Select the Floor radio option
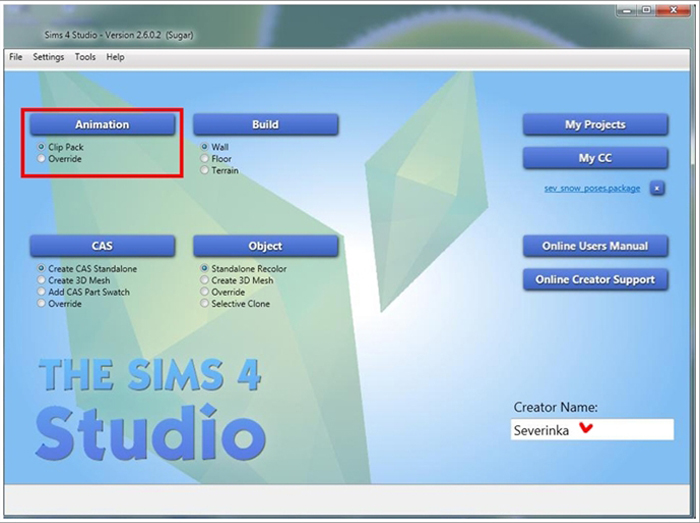 click(205, 159)
